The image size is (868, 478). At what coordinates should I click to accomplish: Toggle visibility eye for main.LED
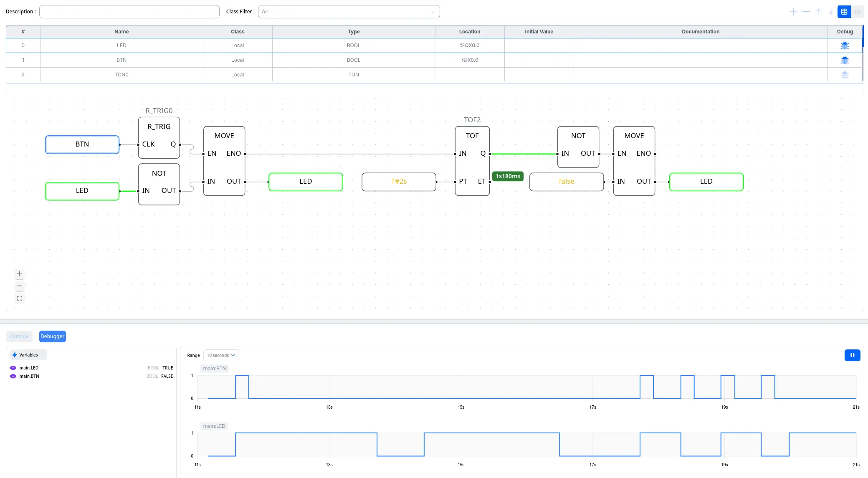(13, 368)
